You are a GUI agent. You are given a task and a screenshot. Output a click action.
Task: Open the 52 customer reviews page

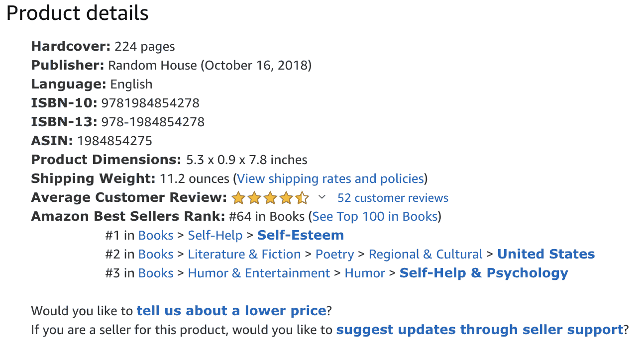(393, 198)
